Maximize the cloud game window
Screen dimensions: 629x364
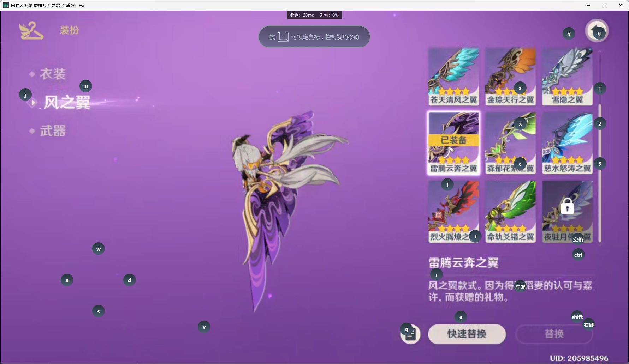click(x=604, y=5)
